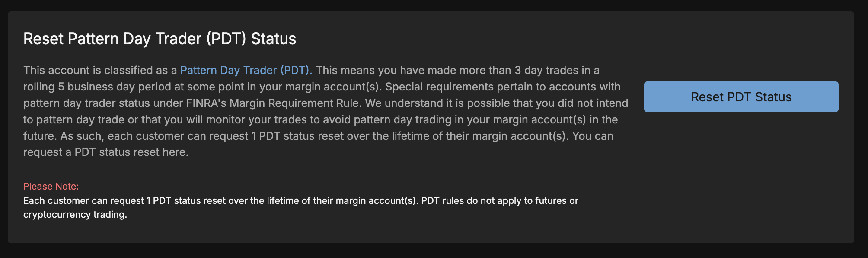Screen dimensions: 868x258
Task: Open the Pattern Day Trader (PDT) link
Action: pos(246,70)
